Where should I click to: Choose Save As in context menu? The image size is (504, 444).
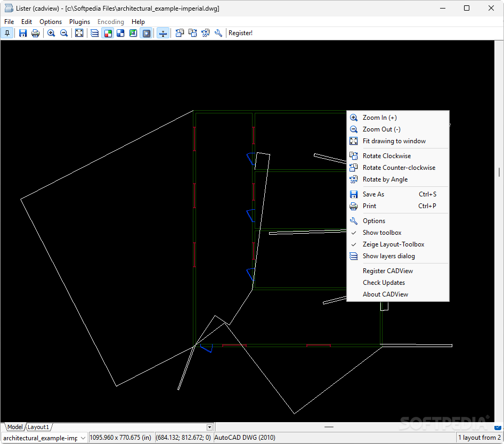pyautogui.click(x=398, y=194)
